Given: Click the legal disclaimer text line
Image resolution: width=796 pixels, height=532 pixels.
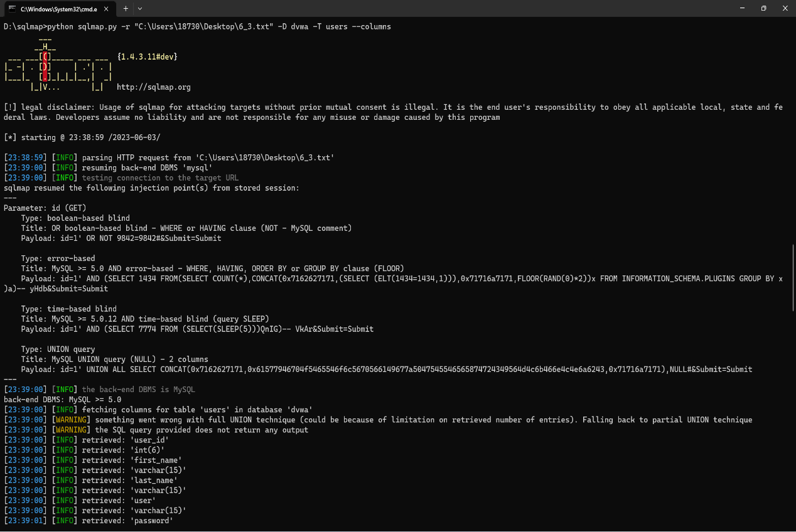Looking at the screenshot, I should (393, 112).
